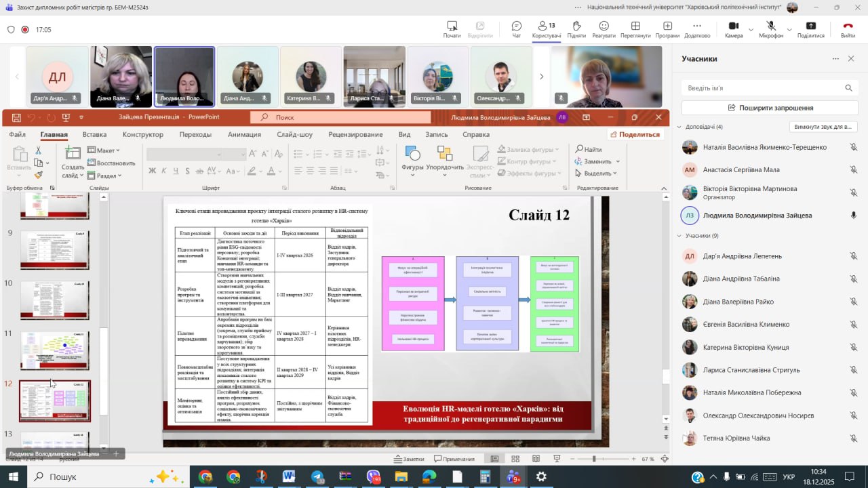Collapse the Учасники (9) section
Image resolution: width=868 pixels, height=488 pixels.
(x=679, y=236)
